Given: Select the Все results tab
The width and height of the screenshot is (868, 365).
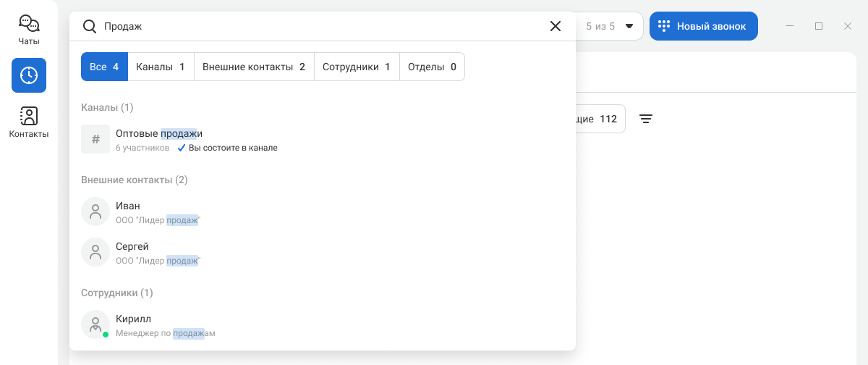Looking at the screenshot, I should tap(104, 67).
